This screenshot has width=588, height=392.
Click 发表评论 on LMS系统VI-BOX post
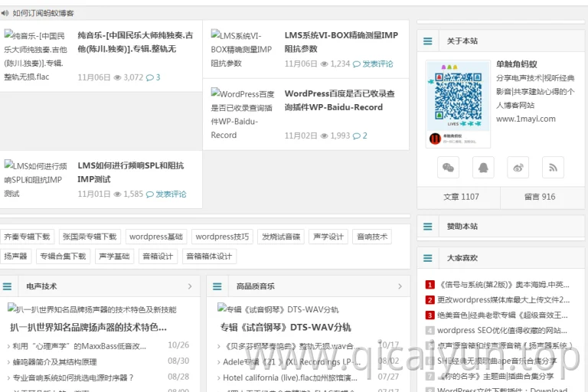pos(377,64)
